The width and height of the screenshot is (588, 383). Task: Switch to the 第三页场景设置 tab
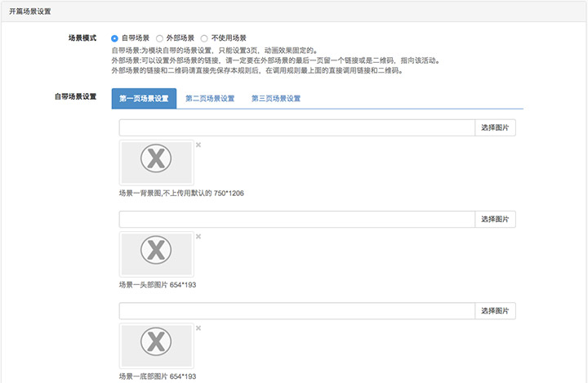coord(276,99)
